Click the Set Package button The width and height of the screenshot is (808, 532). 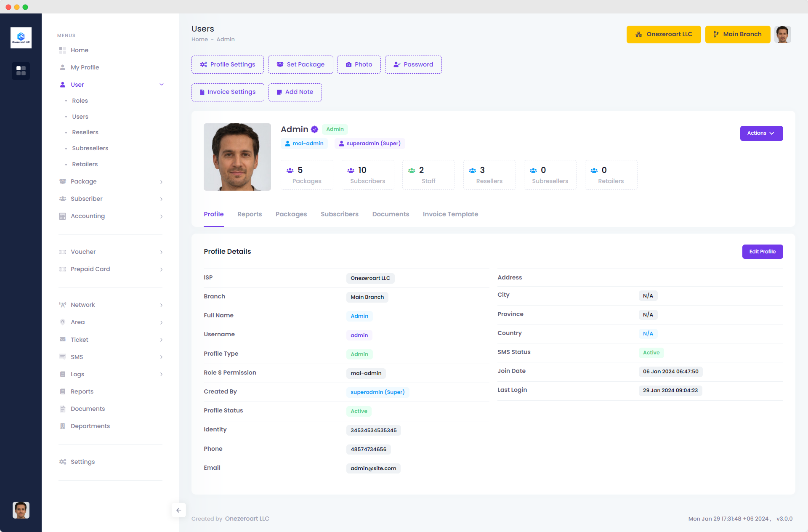pyautogui.click(x=300, y=64)
